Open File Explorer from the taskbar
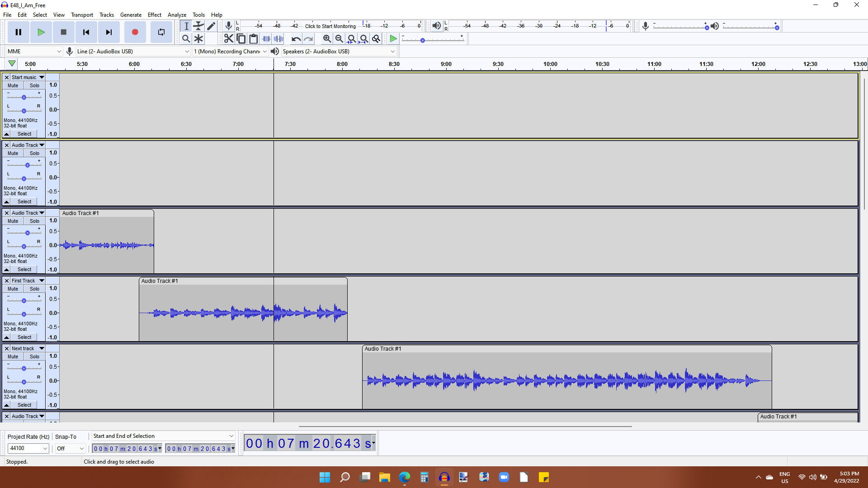The width and height of the screenshot is (868, 488). click(385, 477)
